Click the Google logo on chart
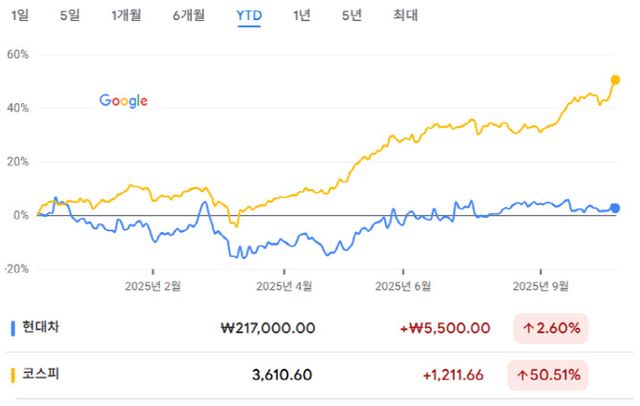 pyautogui.click(x=124, y=100)
